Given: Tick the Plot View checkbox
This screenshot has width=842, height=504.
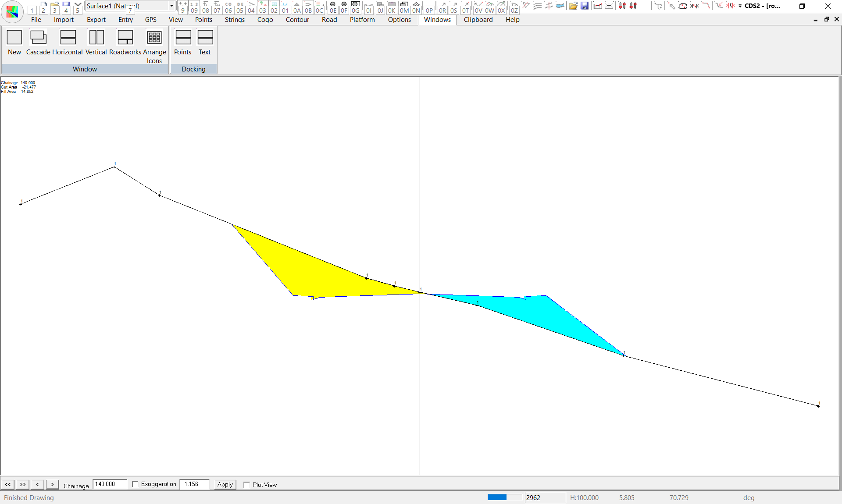Looking at the screenshot, I should click(247, 485).
